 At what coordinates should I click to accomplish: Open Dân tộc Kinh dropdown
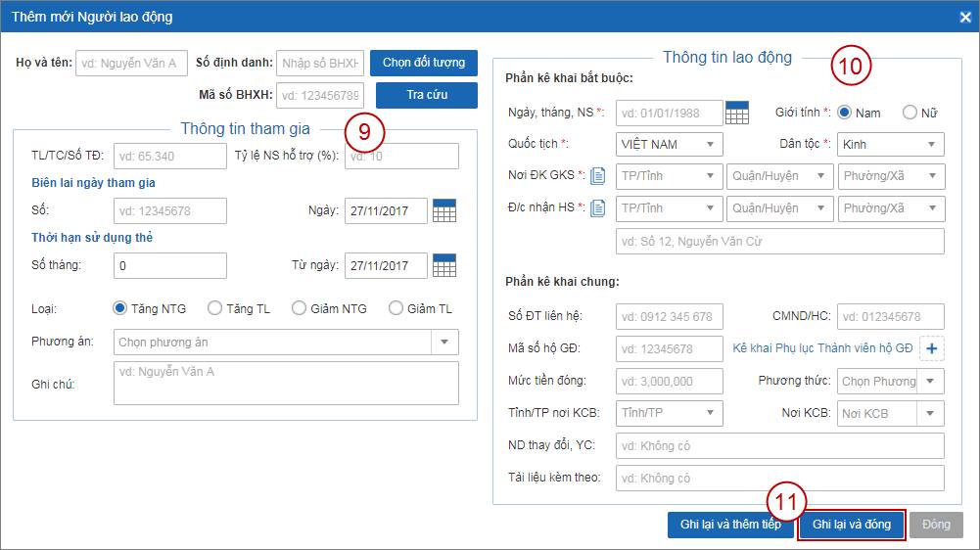pyautogui.click(x=890, y=145)
